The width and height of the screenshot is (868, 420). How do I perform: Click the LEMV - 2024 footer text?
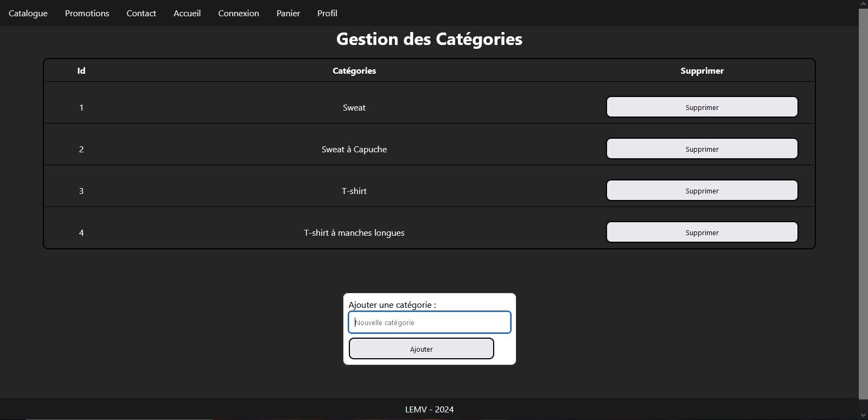[x=429, y=410]
